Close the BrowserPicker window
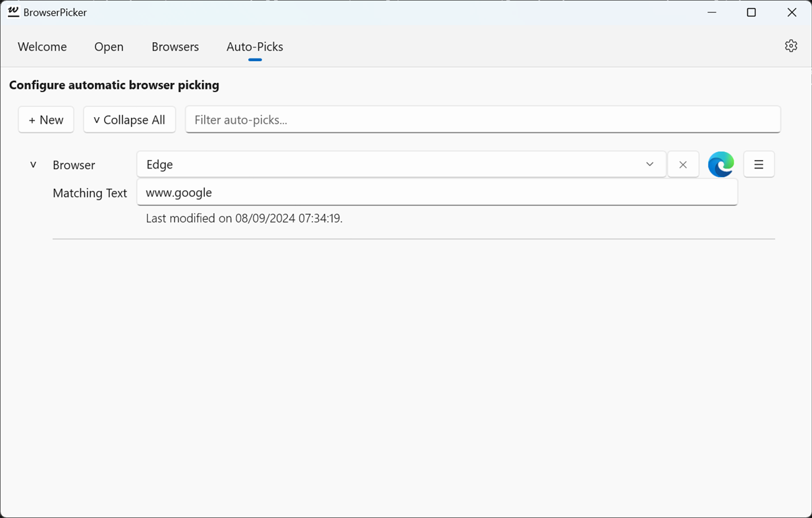 coord(792,13)
